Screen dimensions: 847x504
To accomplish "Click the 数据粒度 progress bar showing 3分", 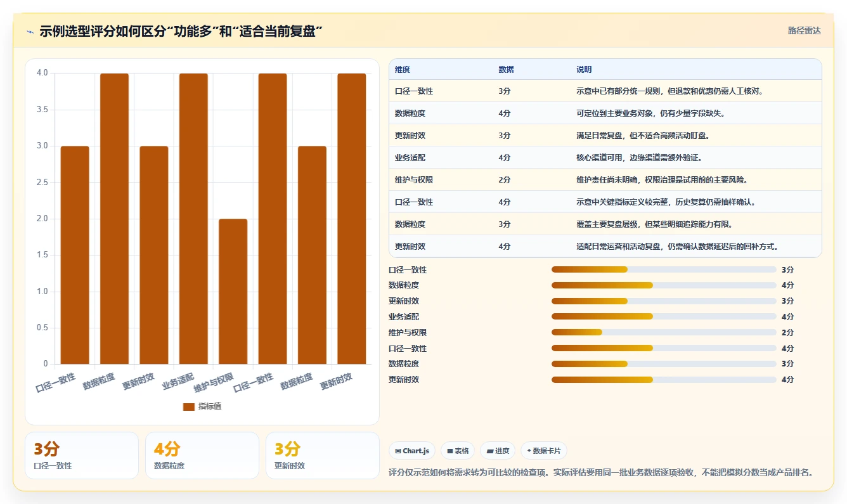I will [x=664, y=364].
